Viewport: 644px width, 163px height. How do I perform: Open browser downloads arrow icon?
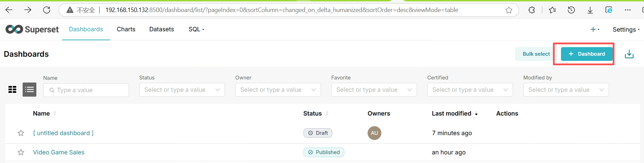coord(590,10)
